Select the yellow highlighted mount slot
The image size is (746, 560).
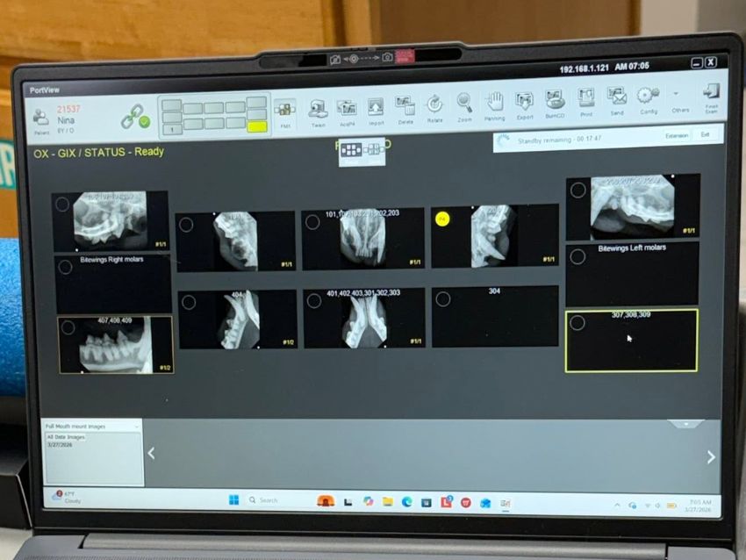[x=257, y=126]
